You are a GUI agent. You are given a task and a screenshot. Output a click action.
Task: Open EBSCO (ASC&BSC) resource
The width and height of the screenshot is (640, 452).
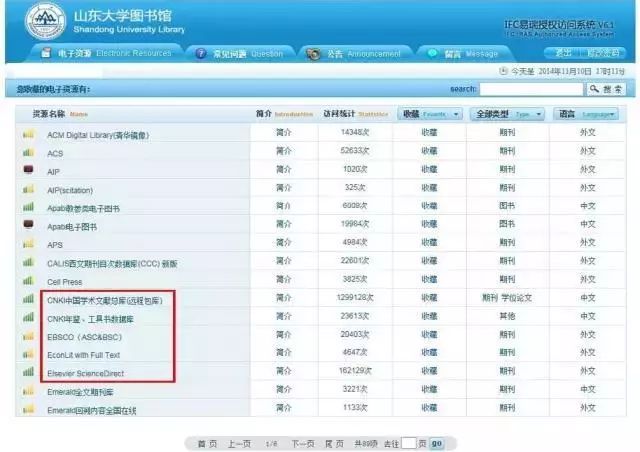(84, 337)
